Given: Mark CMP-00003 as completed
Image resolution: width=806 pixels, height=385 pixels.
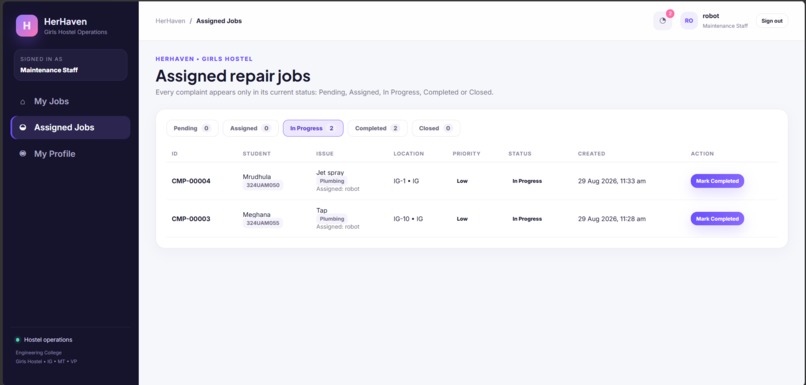Looking at the screenshot, I should (717, 218).
